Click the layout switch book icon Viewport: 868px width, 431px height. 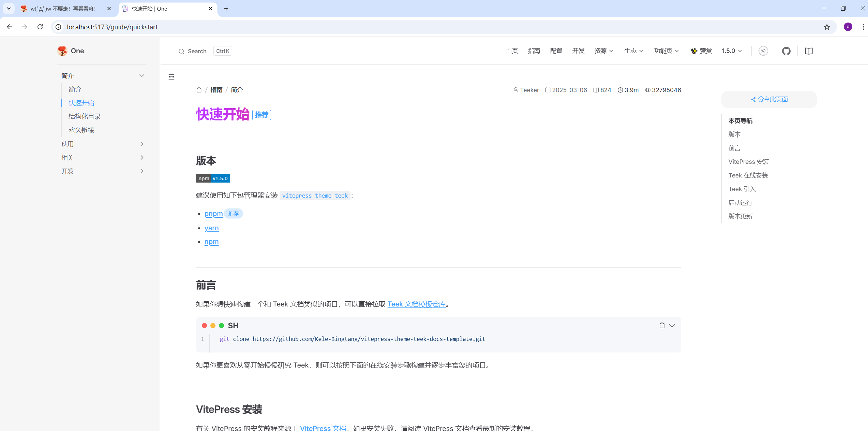click(809, 51)
